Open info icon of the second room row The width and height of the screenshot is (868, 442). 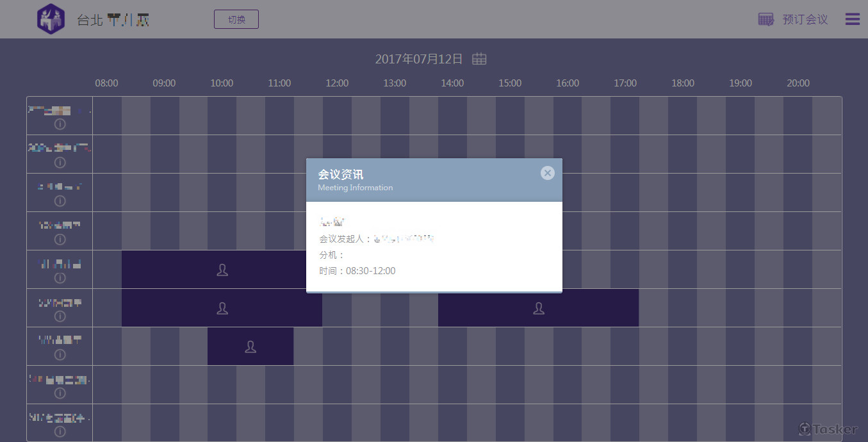pos(60,163)
